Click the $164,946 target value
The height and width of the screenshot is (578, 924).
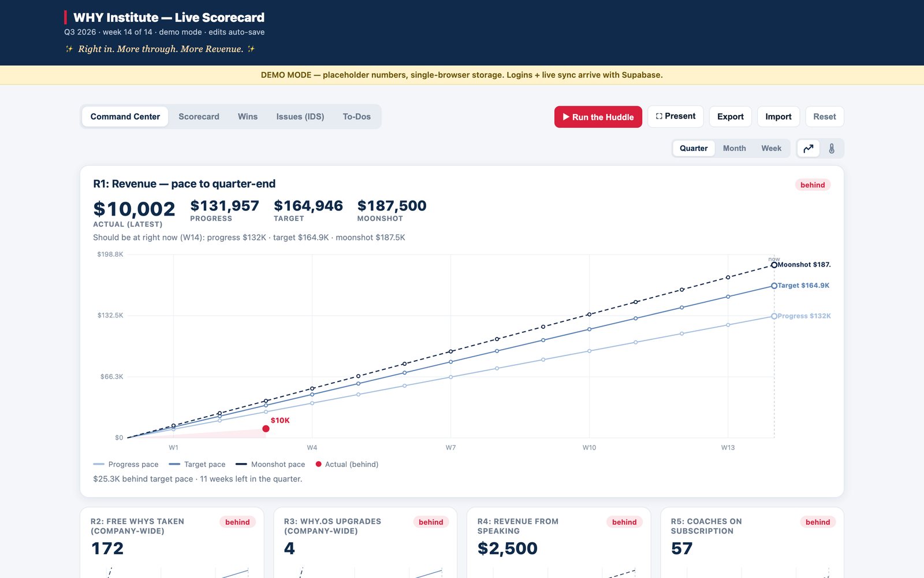point(308,206)
